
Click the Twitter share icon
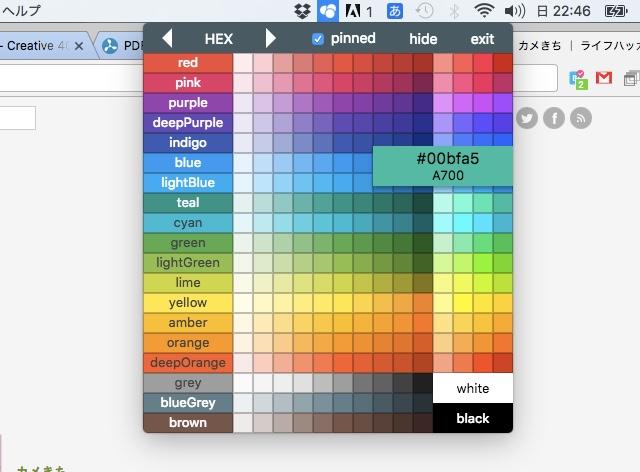coord(527,118)
